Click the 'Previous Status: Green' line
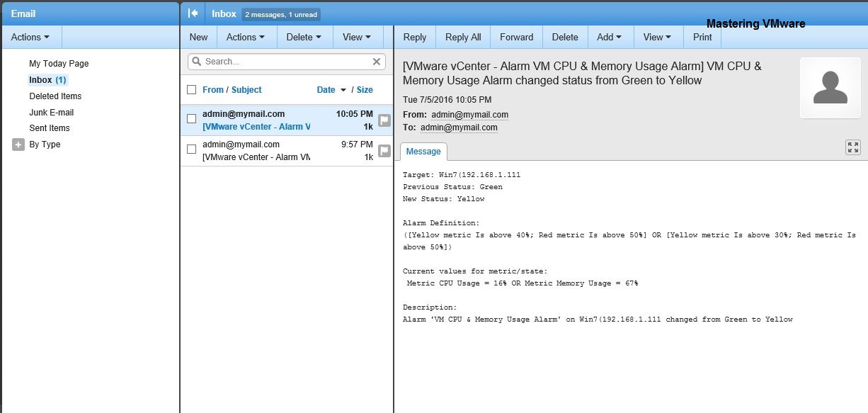Screen dimensions: 868x413 452,187
